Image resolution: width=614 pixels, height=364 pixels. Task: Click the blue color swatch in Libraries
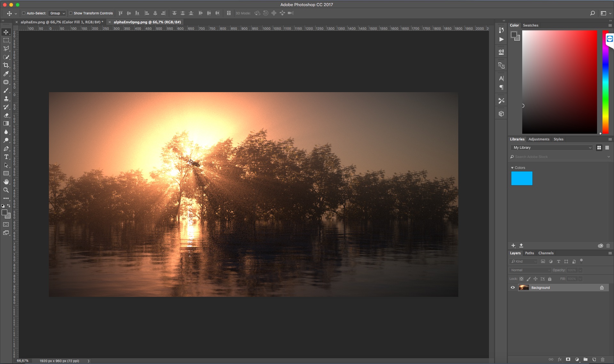(522, 178)
